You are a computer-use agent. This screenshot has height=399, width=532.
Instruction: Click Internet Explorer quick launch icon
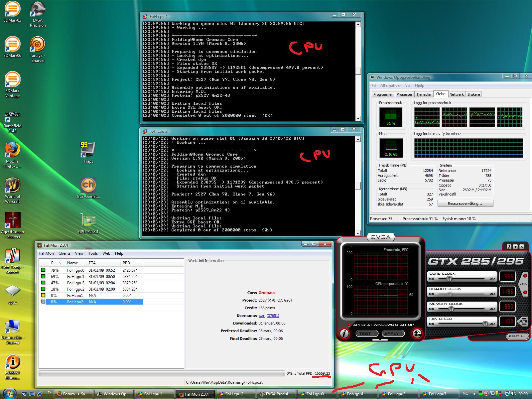coord(40,394)
